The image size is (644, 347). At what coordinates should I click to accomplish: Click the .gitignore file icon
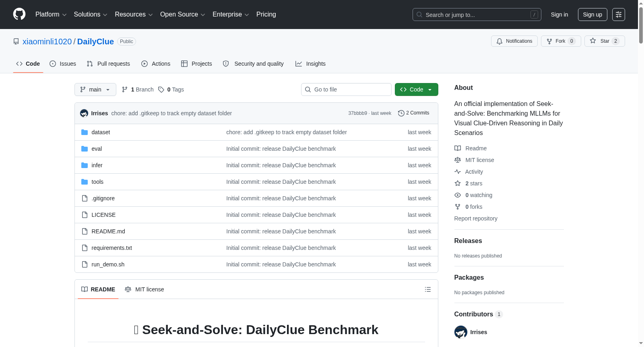tap(85, 198)
